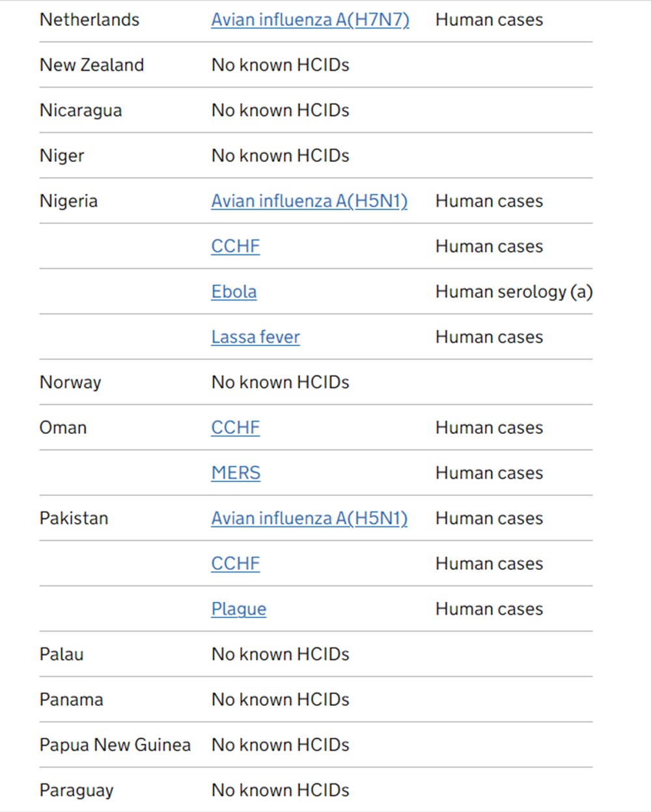Open the MERS link
This screenshot has width=651, height=812.
tap(236, 473)
